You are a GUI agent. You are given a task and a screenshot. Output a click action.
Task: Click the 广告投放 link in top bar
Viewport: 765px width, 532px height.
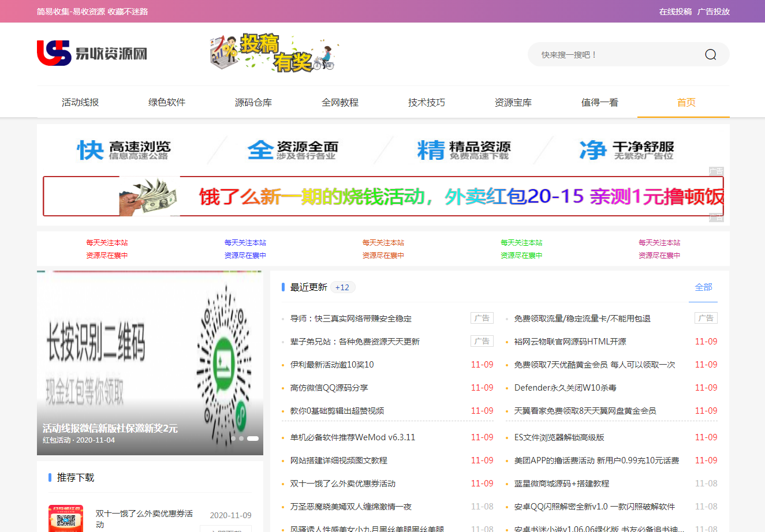(714, 12)
